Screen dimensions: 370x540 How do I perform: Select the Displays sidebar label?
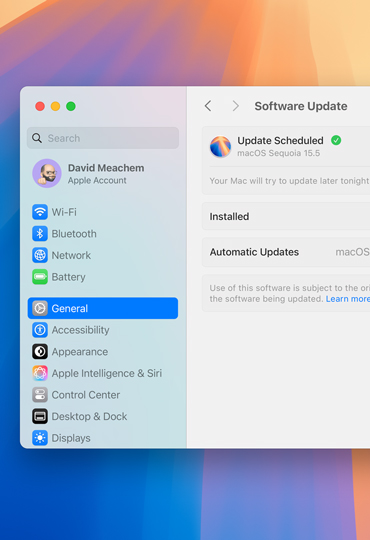[x=71, y=438]
